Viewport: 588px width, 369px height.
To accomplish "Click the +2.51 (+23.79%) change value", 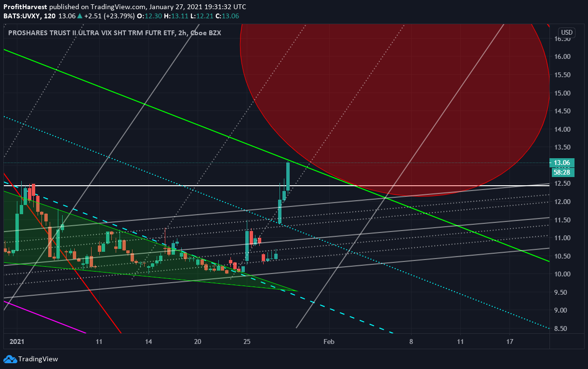I will click(x=109, y=16).
